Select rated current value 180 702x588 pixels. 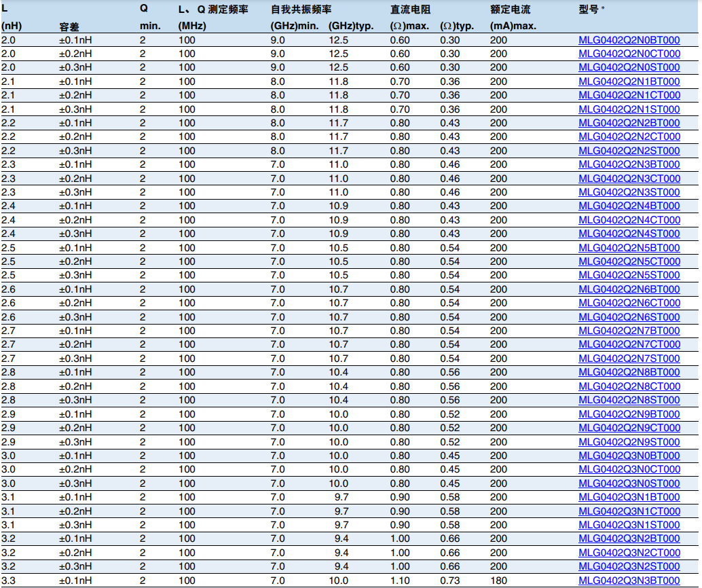(498, 581)
